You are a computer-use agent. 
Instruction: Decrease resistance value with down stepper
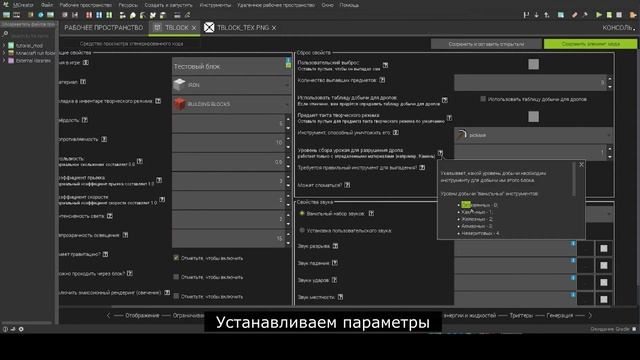coord(288,147)
